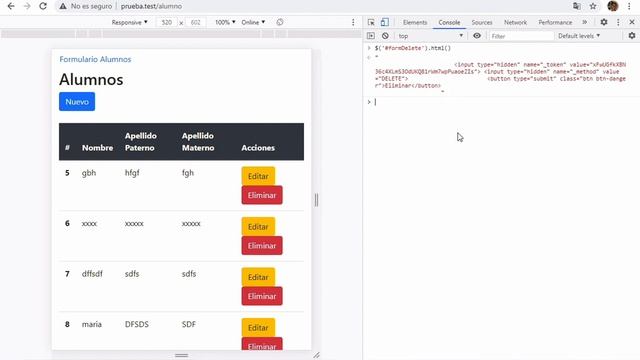The width and height of the screenshot is (640, 360).
Task: Open the Network tab
Action: pyautogui.click(x=515, y=22)
